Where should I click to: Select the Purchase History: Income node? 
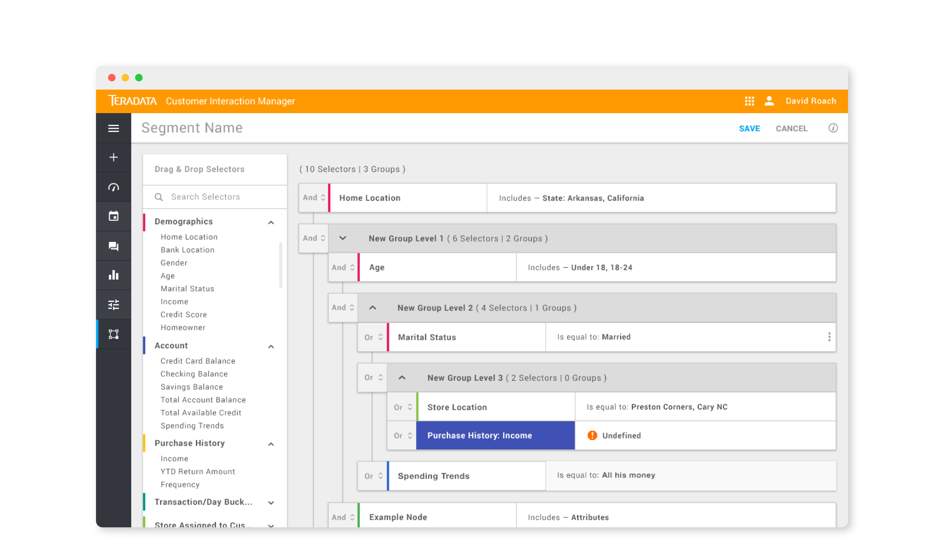(x=495, y=436)
